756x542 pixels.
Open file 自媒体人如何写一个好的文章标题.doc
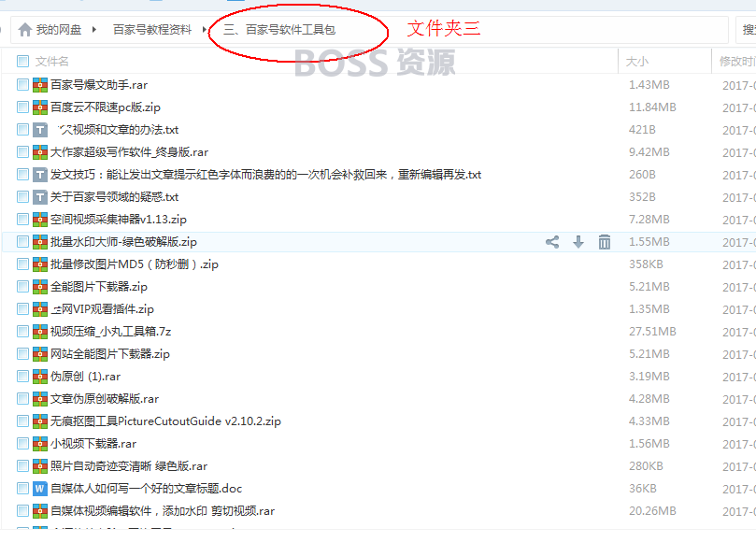(146, 489)
